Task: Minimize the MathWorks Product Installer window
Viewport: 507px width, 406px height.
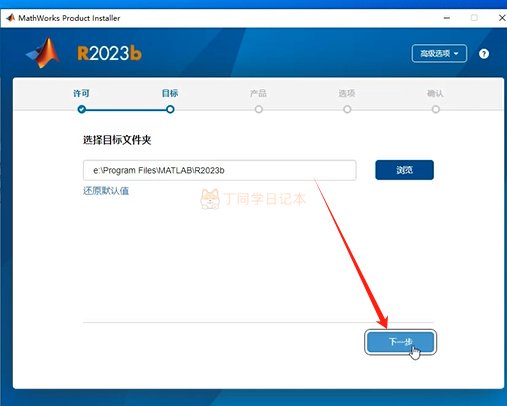Action: pos(447,18)
